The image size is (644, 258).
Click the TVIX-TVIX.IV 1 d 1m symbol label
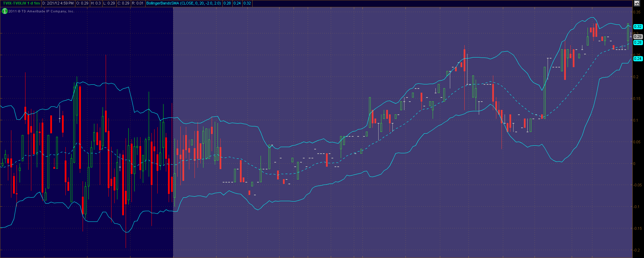coord(21,3)
